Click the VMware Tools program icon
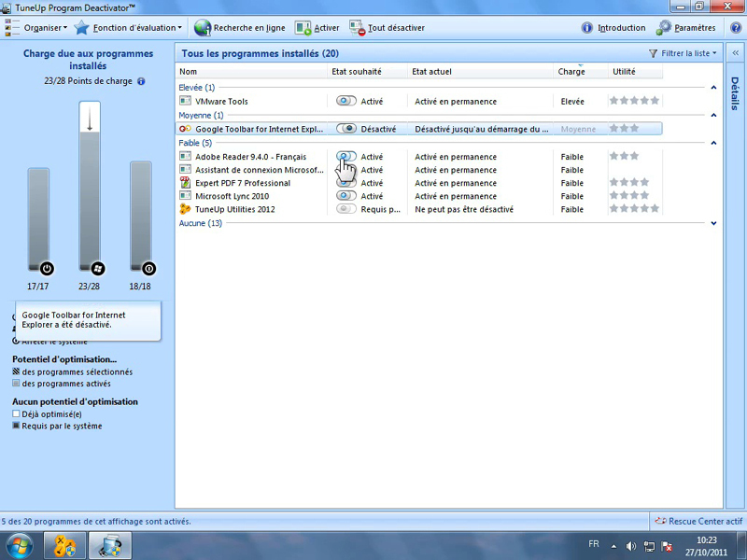Image resolution: width=747 pixels, height=560 pixels. click(x=185, y=101)
